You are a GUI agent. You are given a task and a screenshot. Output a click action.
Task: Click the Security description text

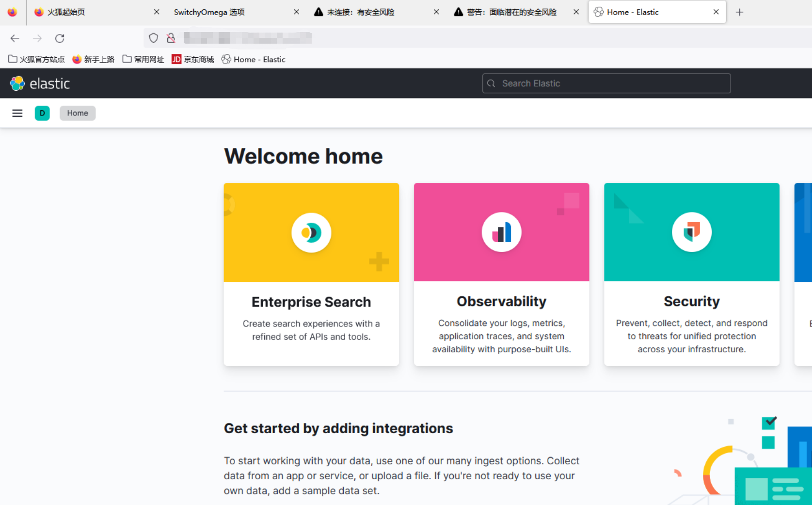[692, 336]
